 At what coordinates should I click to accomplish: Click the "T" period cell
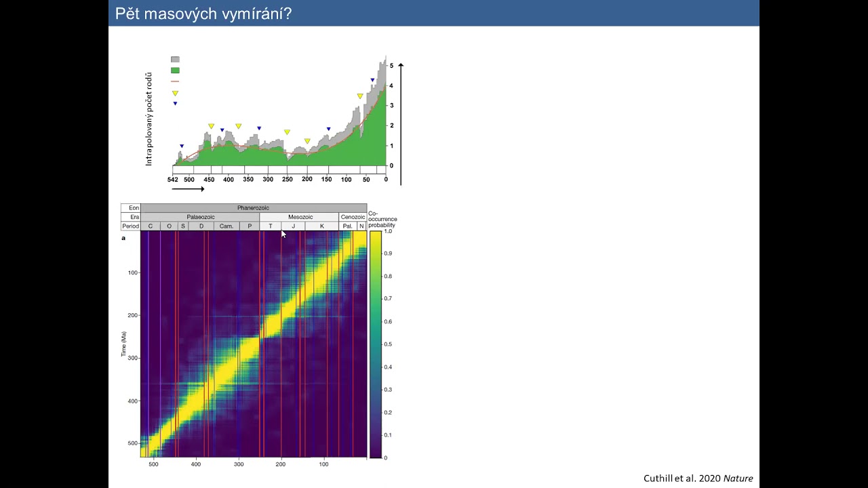tap(271, 226)
